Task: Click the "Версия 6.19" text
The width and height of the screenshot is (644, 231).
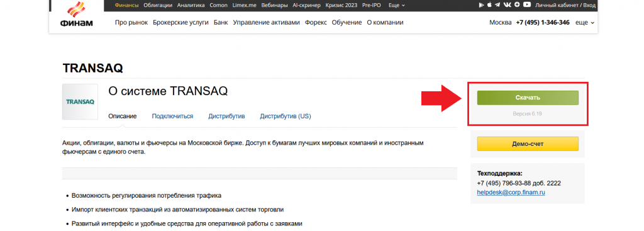Action: coord(528,113)
